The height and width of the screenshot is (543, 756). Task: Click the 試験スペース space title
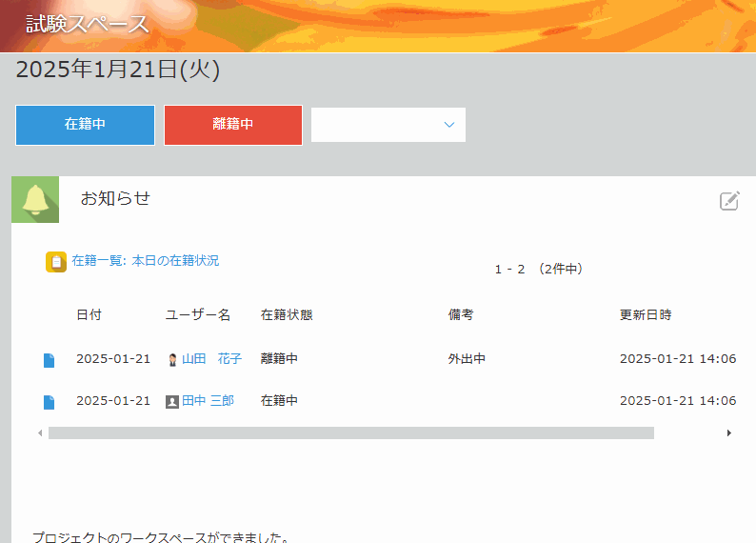click(x=88, y=25)
